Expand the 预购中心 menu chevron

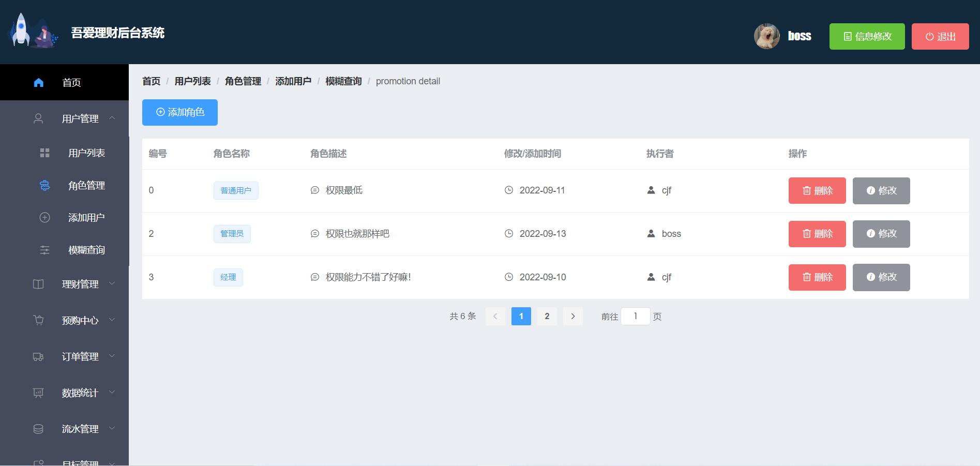112,320
